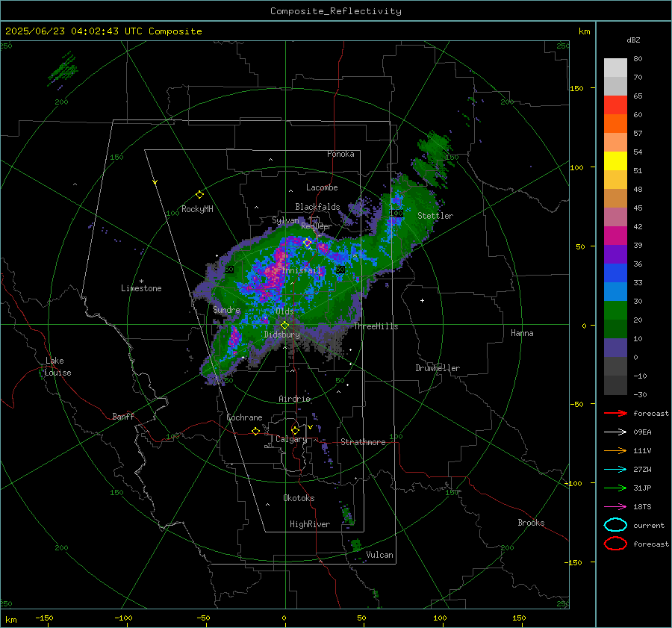Click the white 80 dBZ color swatch
The image size is (672, 628).
click(x=615, y=68)
